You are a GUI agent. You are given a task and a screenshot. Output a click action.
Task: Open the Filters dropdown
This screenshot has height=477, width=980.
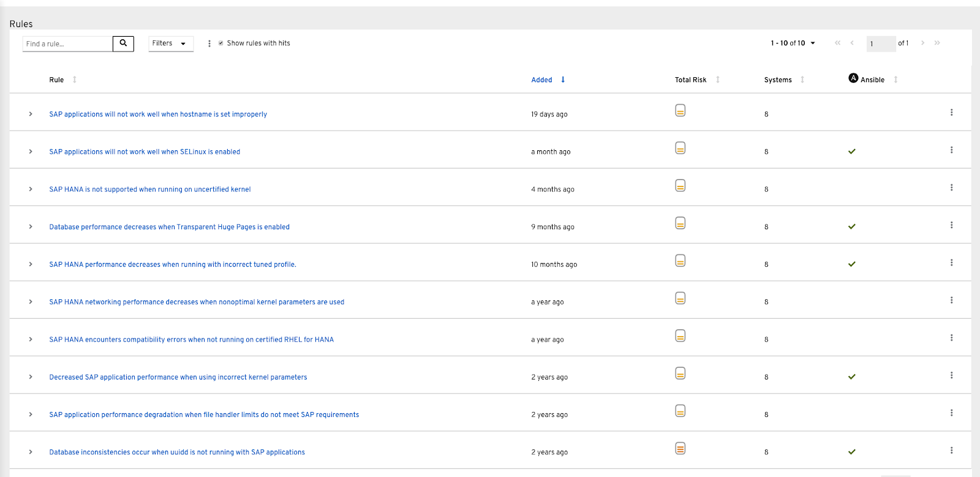click(x=170, y=44)
